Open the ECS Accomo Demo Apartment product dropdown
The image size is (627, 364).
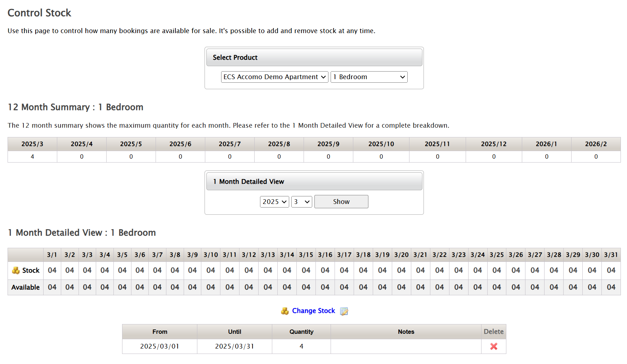tap(274, 77)
